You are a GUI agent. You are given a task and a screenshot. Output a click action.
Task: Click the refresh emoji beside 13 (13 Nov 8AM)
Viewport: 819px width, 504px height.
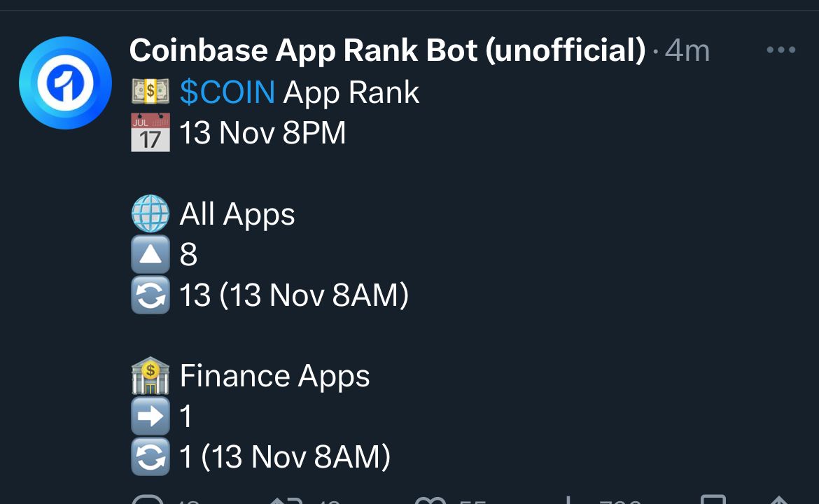150,295
